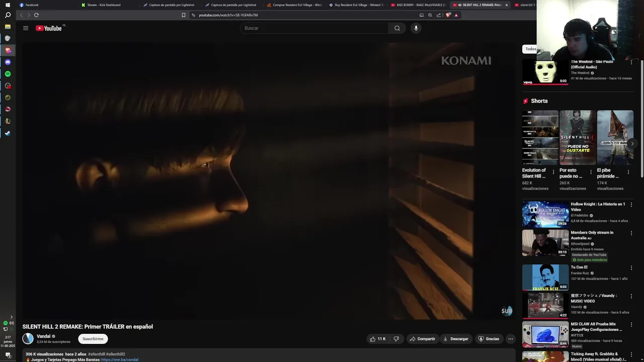
Task: Open the El Fedelobo channel name
Action: coord(580,216)
